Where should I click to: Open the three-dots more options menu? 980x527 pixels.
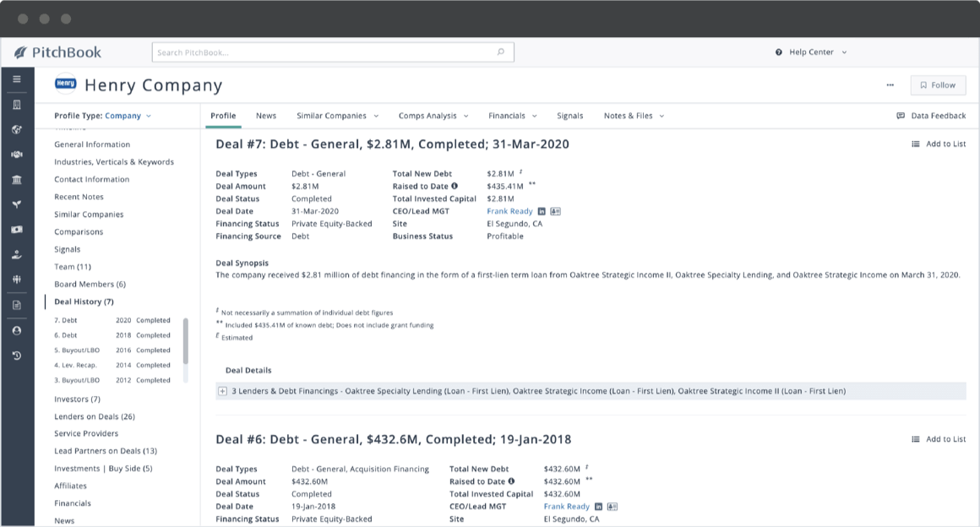pos(890,85)
